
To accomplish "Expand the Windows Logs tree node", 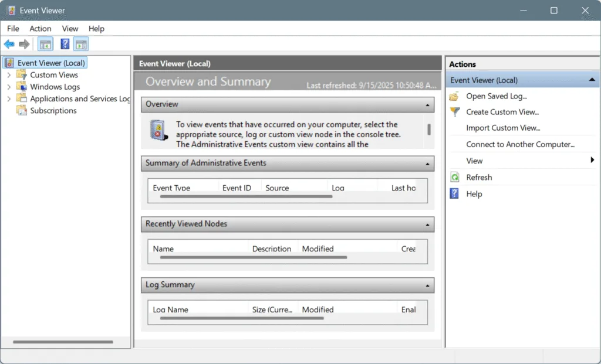I will [11, 86].
